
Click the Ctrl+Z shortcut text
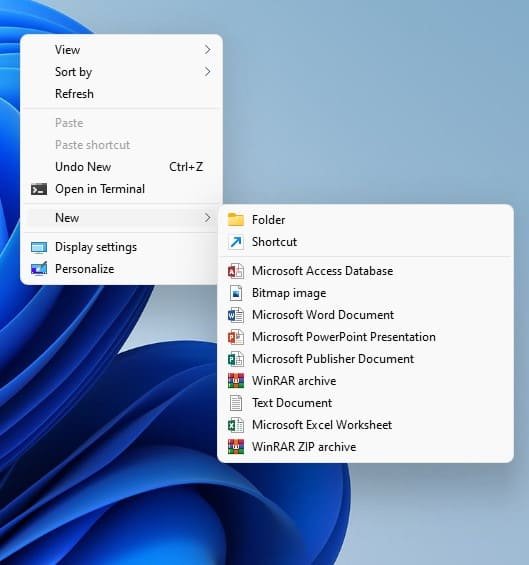coord(186,167)
